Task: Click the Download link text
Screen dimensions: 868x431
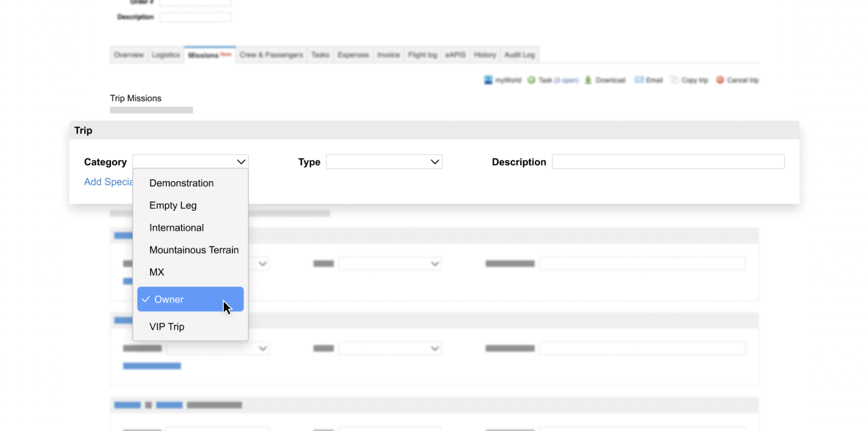Action: 610,80
